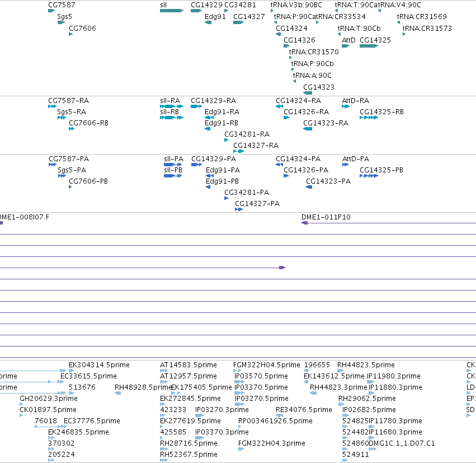The image size is (476, 463).
Task: Select protein sll-PA
Action: 173,159
